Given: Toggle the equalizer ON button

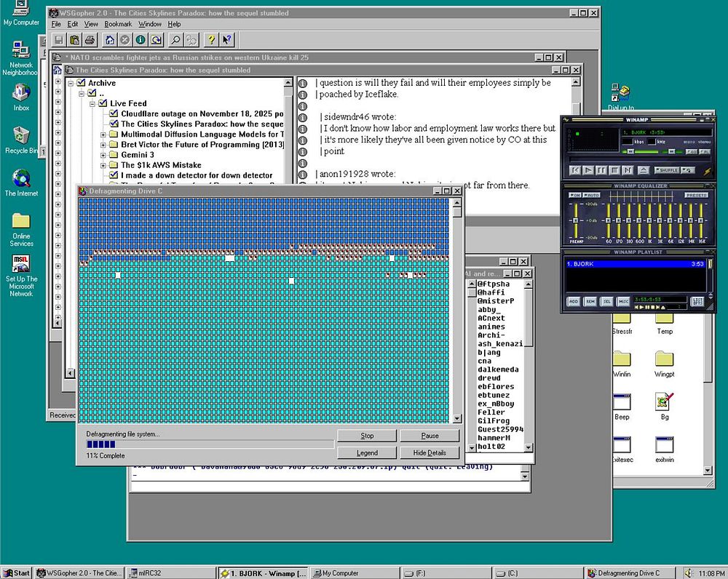Looking at the screenshot, I should 575,195.
